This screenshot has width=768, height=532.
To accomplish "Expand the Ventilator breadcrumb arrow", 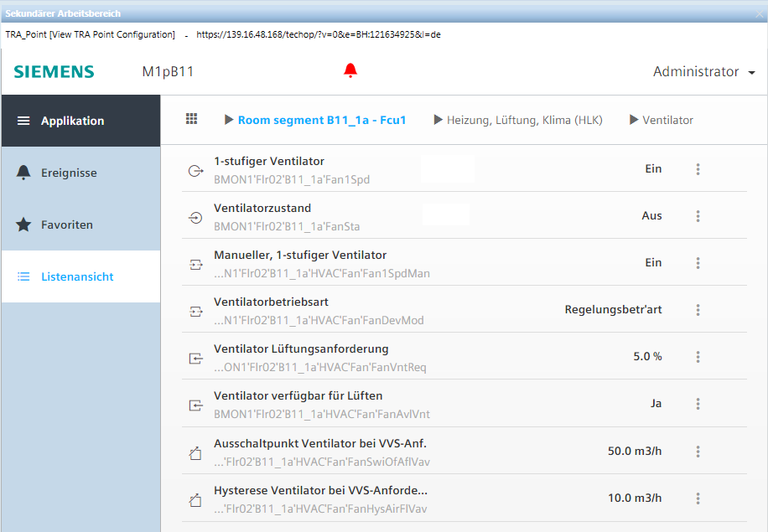I will click(x=634, y=120).
